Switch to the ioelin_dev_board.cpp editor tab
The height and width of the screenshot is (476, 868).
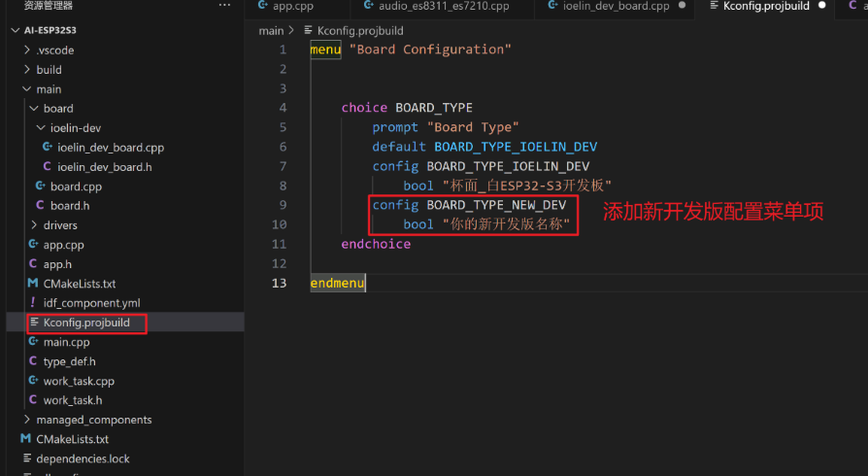point(617,6)
